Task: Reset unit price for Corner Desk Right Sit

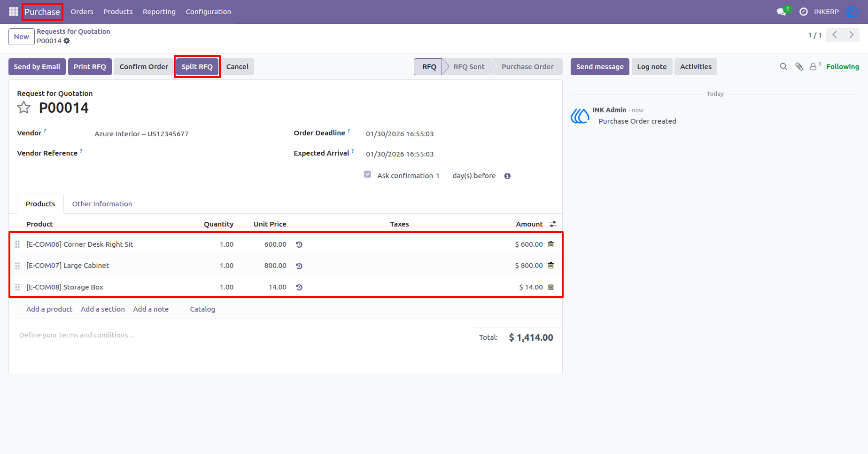Action: 299,244
